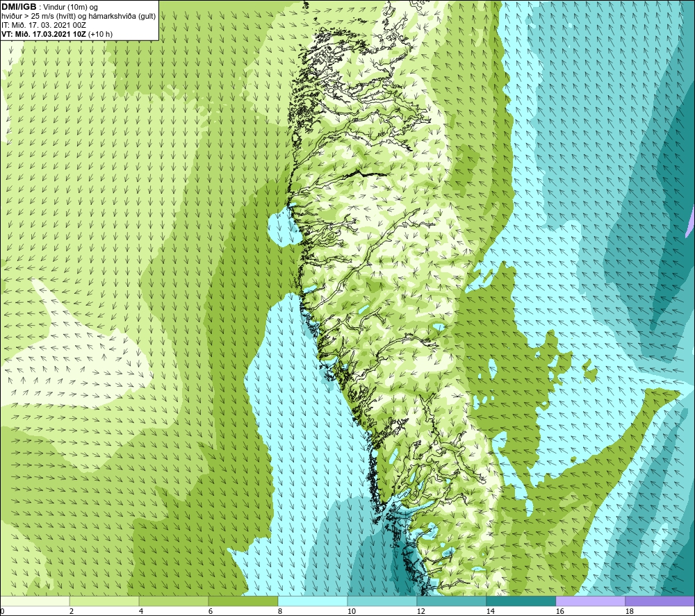Click the '14' label on the color scale
Viewport: 695px width, 616px height.
(490, 611)
